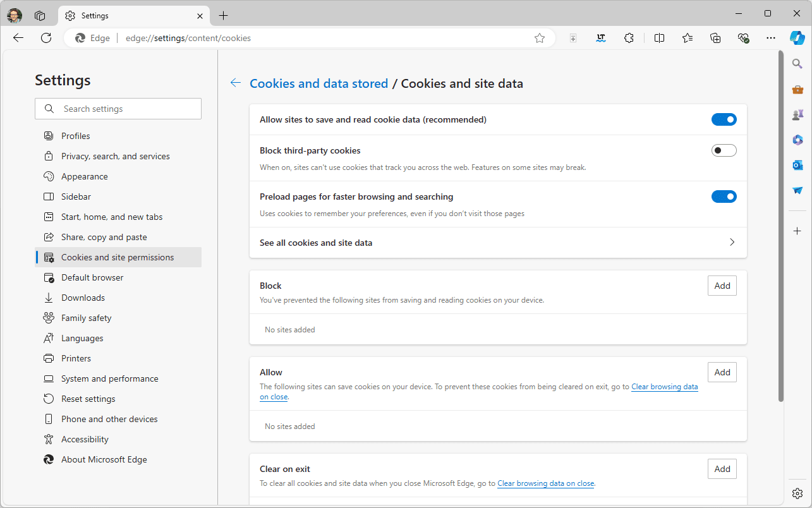Open Start, home, and new tabs
The height and width of the screenshot is (508, 812).
point(118,217)
